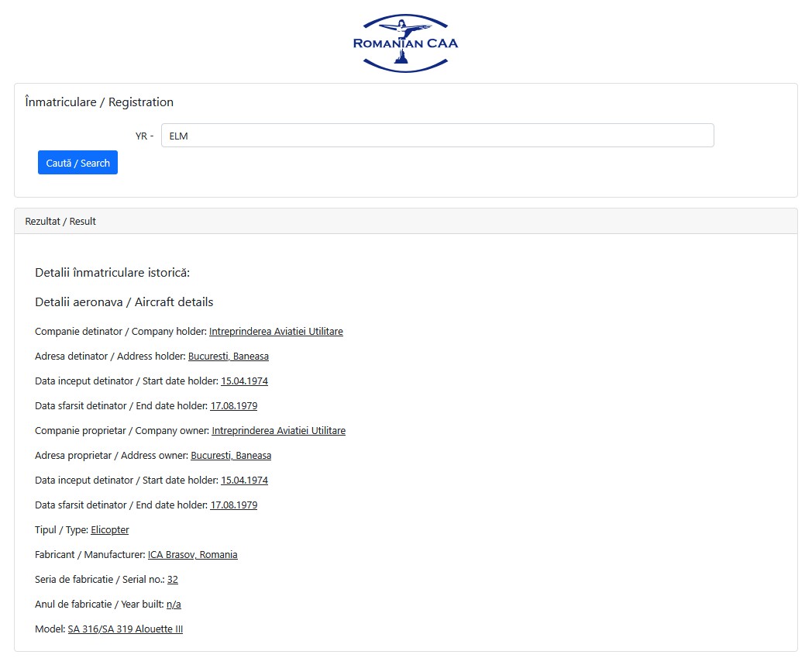
Task: Click the Înmatriculare / Registration heading
Action: click(99, 102)
